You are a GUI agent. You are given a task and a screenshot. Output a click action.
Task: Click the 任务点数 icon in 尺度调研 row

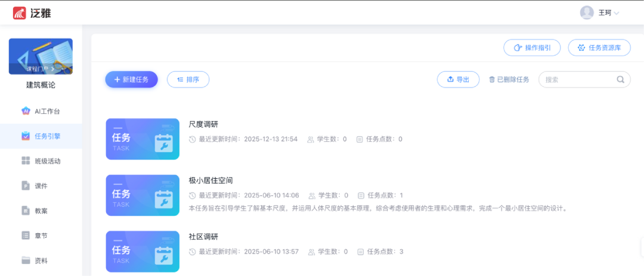coord(360,139)
